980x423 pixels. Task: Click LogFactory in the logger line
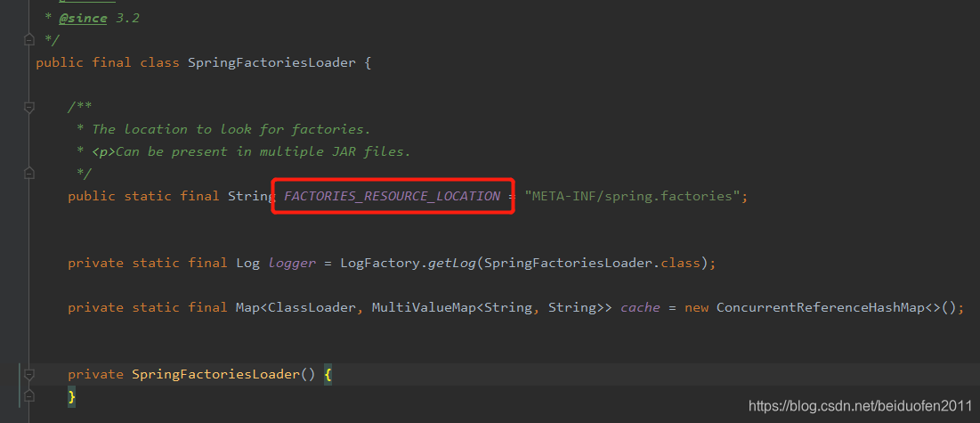(x=380, y=263)
